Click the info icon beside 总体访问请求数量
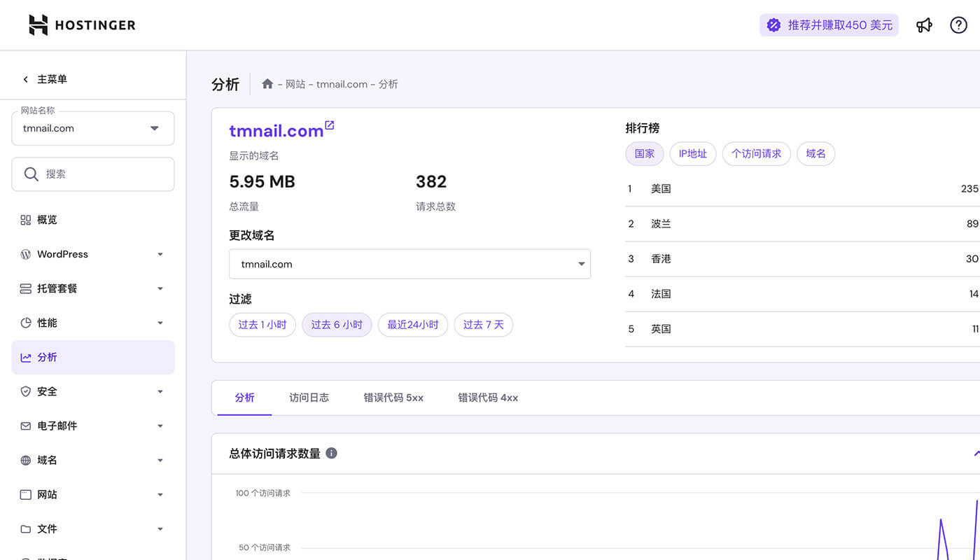Screen dimensions: 980x560 tap(332, 453)
